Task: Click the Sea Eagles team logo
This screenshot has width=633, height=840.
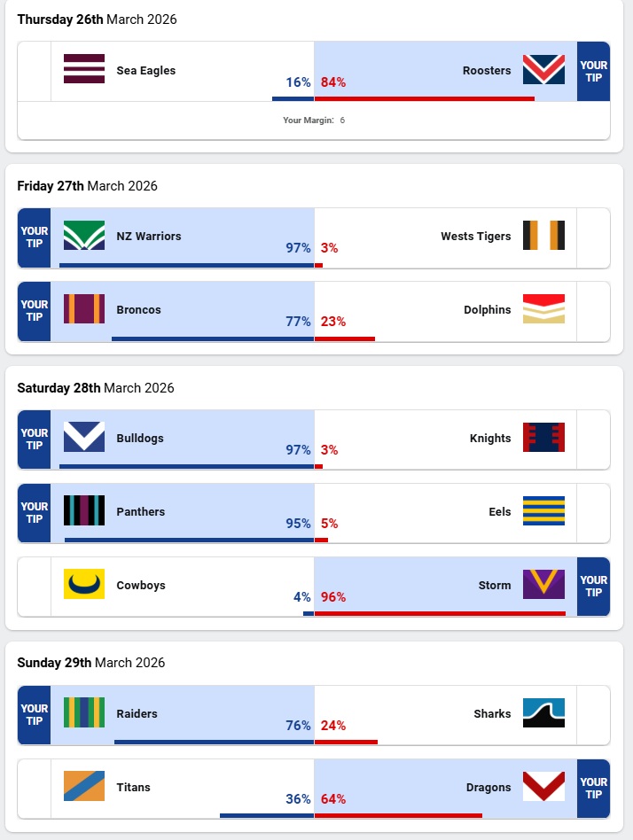Action: point(84,69)
